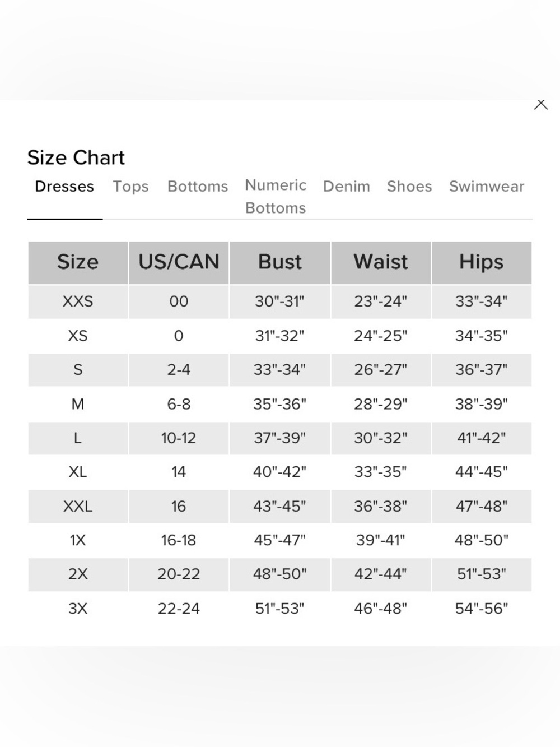Select the XXS size row label
Viewport: 560px width, 747px height.
pos(78,301)
